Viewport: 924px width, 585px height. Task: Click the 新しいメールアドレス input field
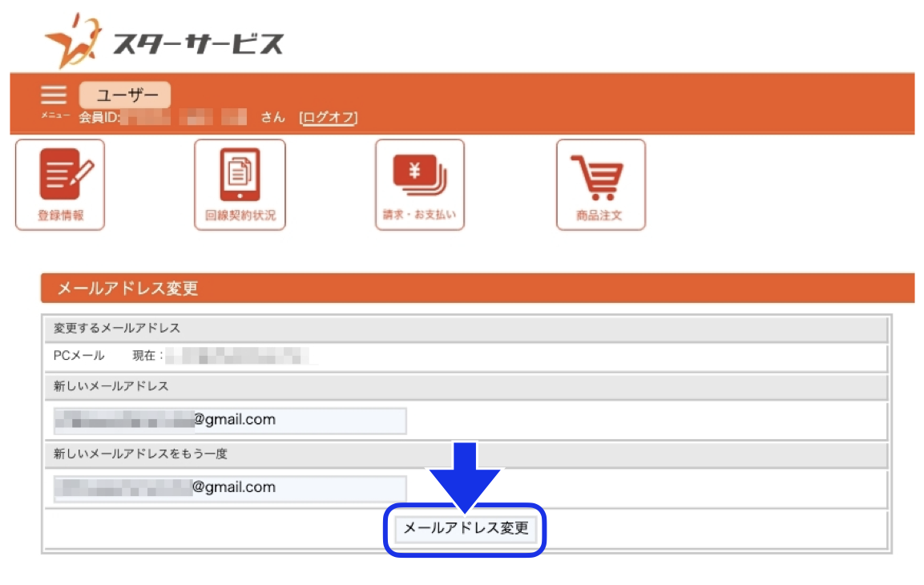pos(230,421)
